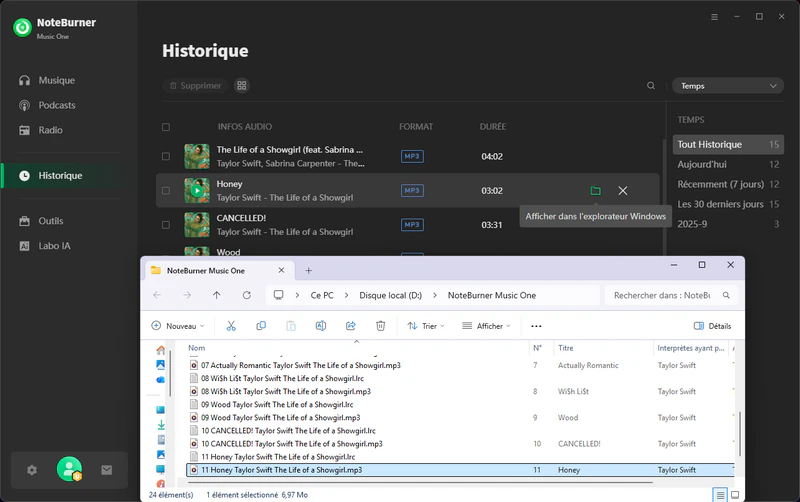800x502 pixels.
Task: Remove Honey track using X icon
Action: 623,190
